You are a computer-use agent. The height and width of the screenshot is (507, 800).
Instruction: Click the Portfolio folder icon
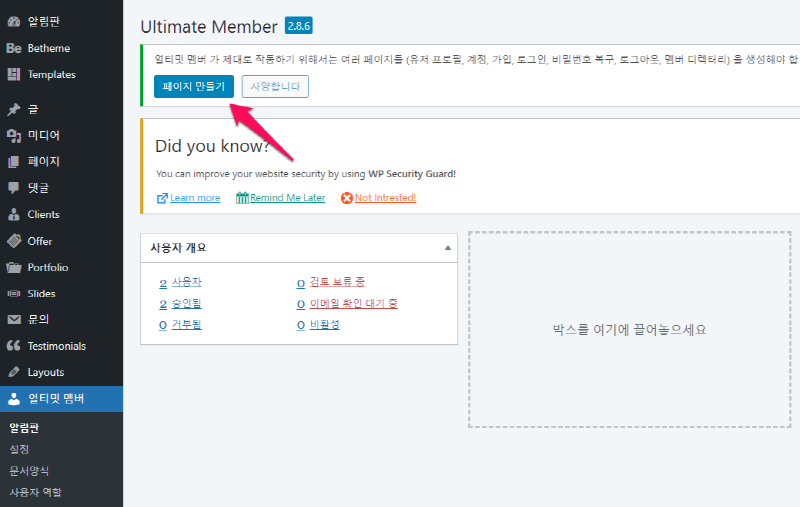coord(14,267)
